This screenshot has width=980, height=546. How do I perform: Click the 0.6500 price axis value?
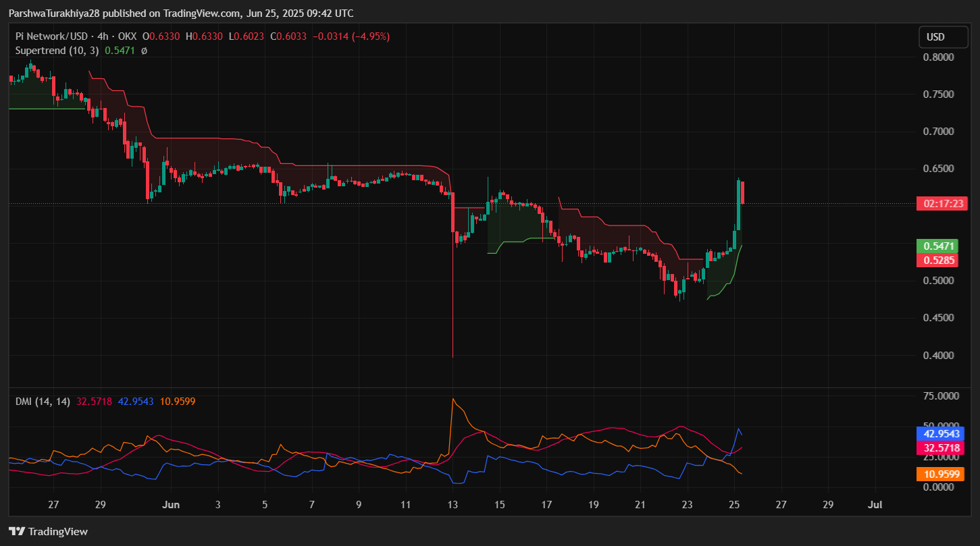939,169
